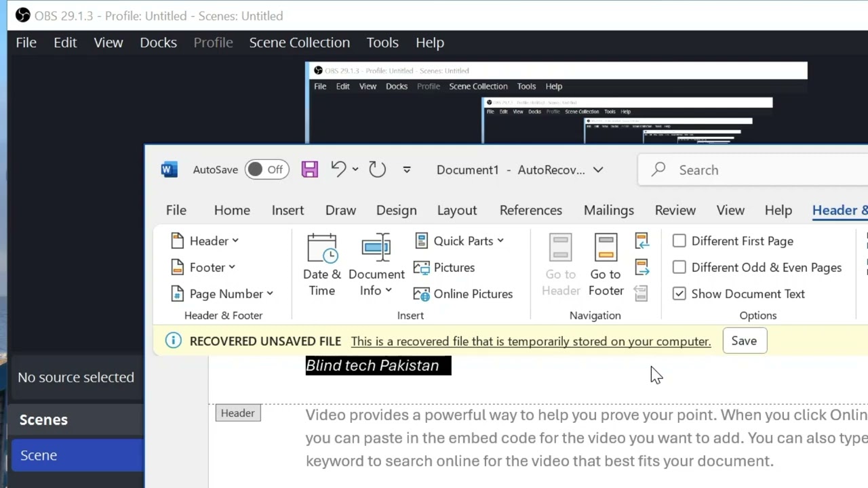Open the OBS File menu
The image size is (868, 488).
26,42
